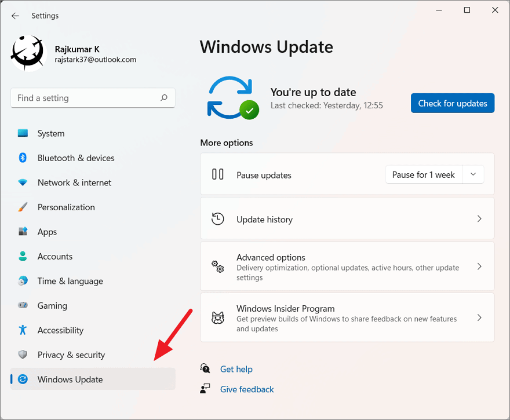Click the Bluetooth icon in sidebar

coord(23,158)
